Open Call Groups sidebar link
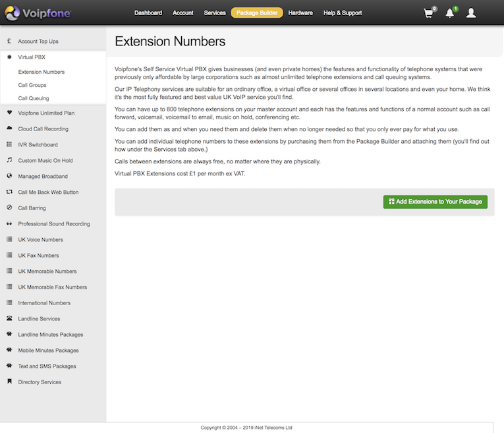 [x=32, y=85]
